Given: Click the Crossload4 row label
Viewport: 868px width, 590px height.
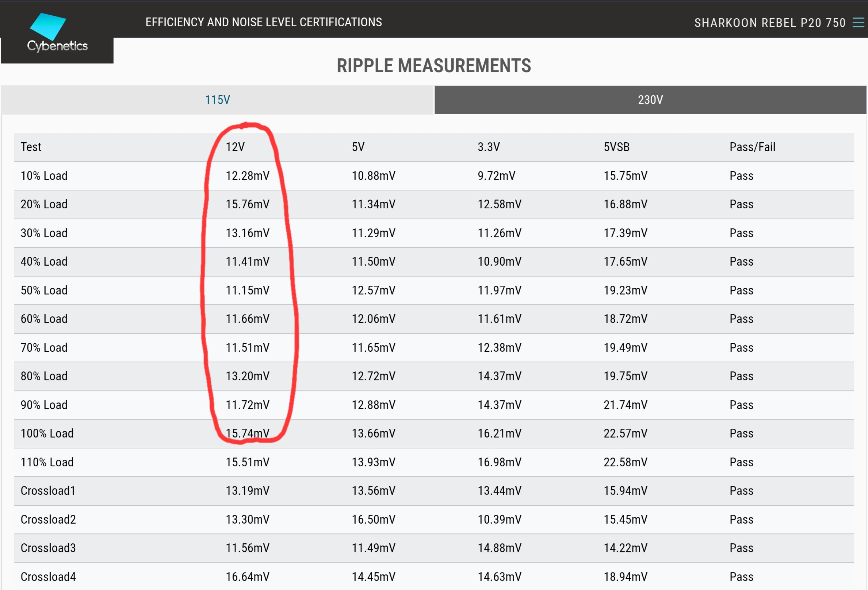Looking at the screenshot, I should click(x=48, y=577).
